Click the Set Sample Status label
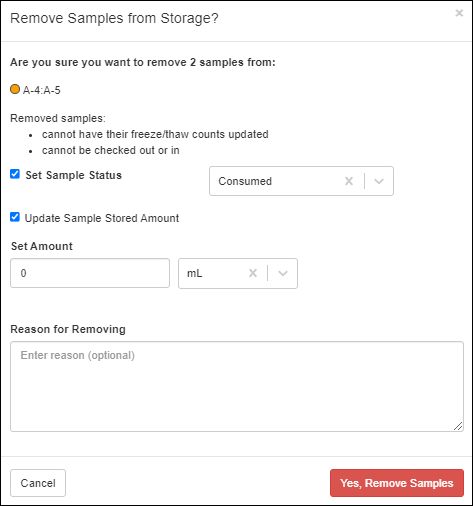The image size is (473, 506). pyautogui.click(x=74, y=175)
